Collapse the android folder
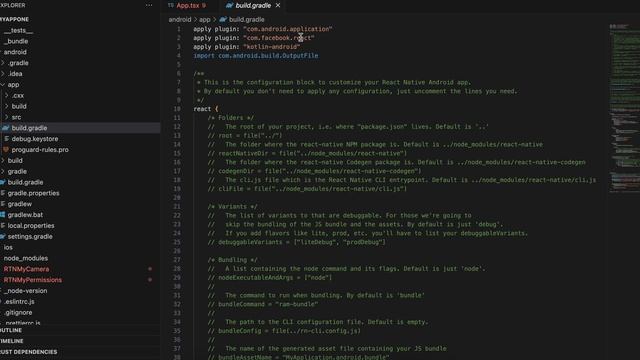This screenshot has height=360, width=640. (x=15, y=52)
